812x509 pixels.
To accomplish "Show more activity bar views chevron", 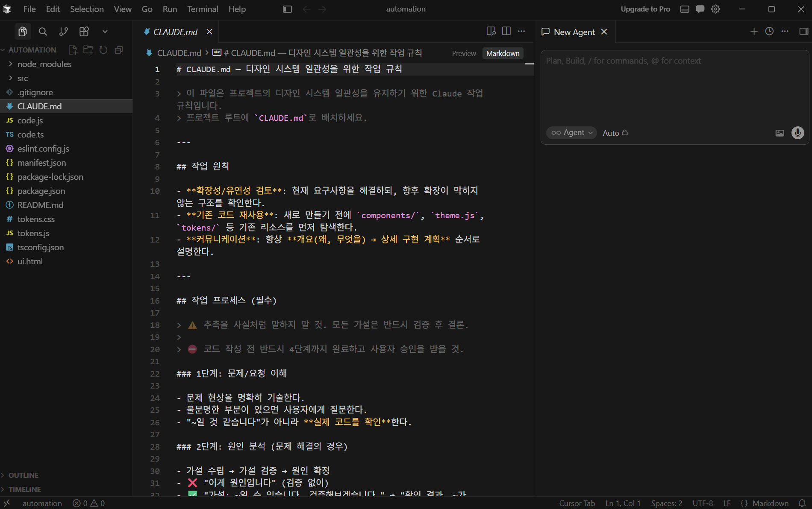I will [105, 31].
